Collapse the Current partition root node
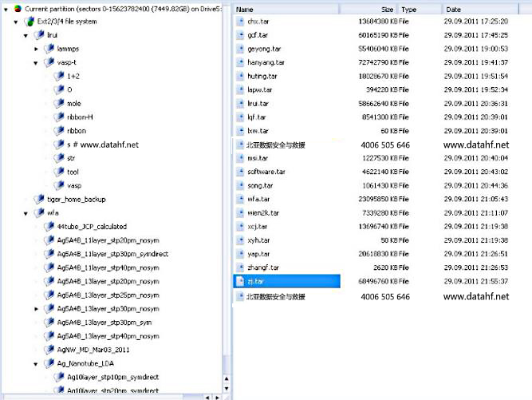The height and width of the screenshot is (400, 532). [6, 10]
